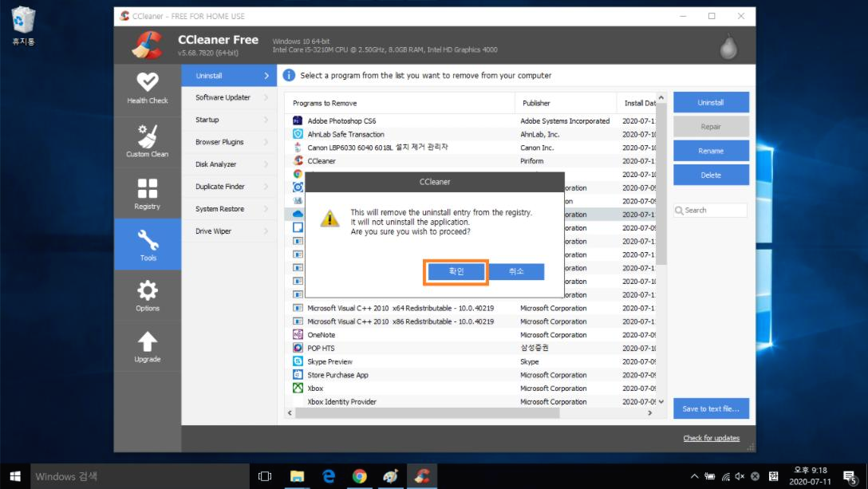Sort by Programs to Remove column

coord(400,103)
